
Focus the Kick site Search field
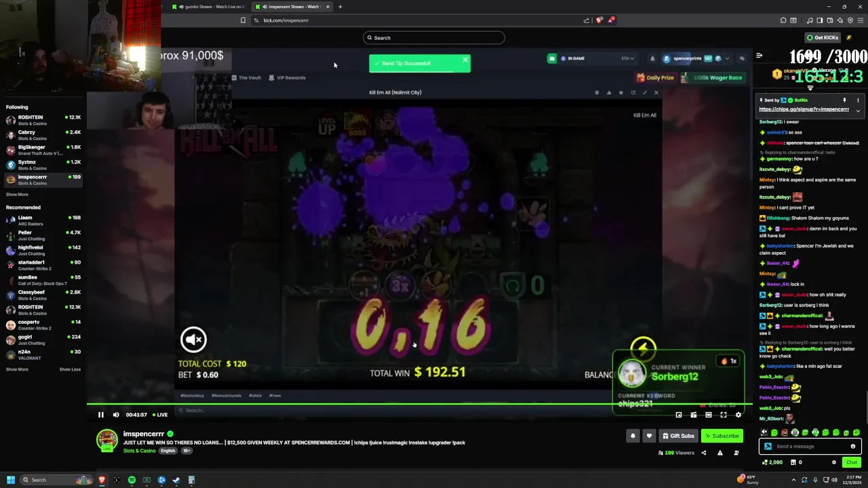tap(434, 38)
